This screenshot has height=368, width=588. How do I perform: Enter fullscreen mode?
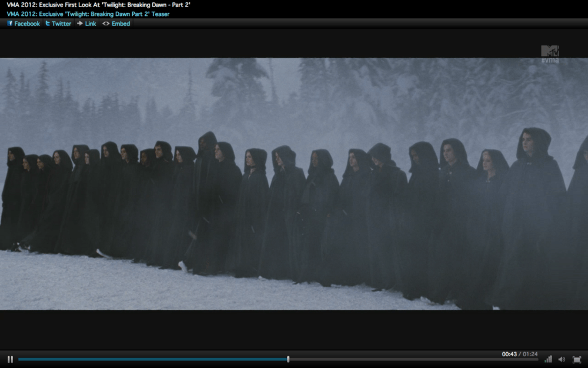coord(576,359)
